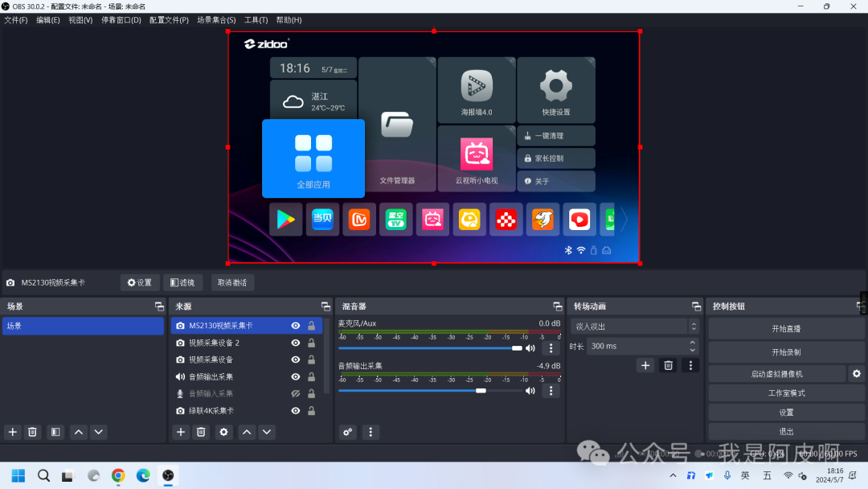Move scene down with arrow icon
Screen dimensions: 868x489
[99, 432]
